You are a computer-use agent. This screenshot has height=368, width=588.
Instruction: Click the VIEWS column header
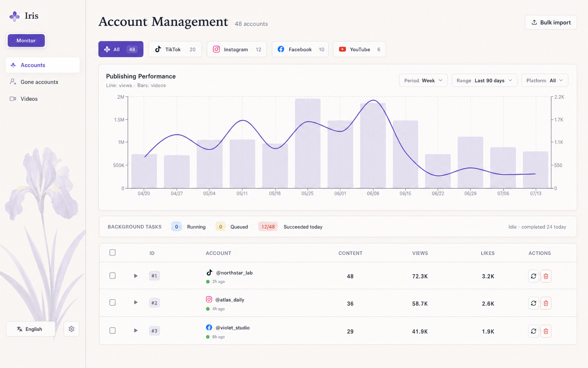pos(420,253)
